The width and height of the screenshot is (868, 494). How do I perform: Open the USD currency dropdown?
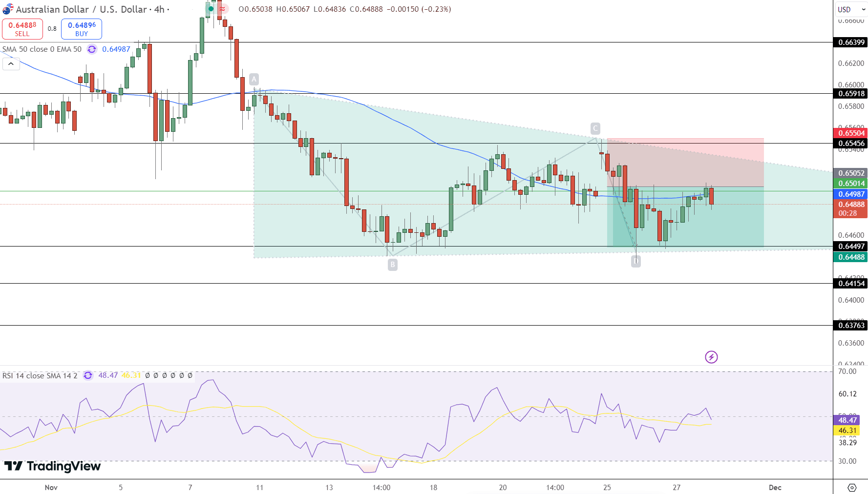coord(851,9)
